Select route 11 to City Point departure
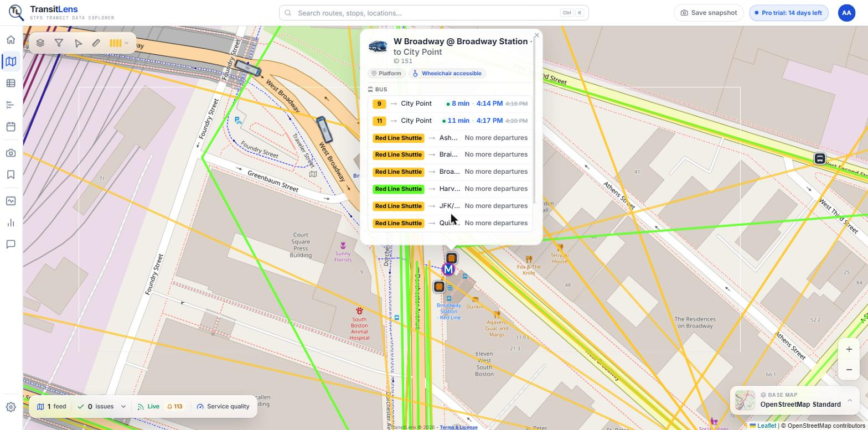 click(450, 121)
